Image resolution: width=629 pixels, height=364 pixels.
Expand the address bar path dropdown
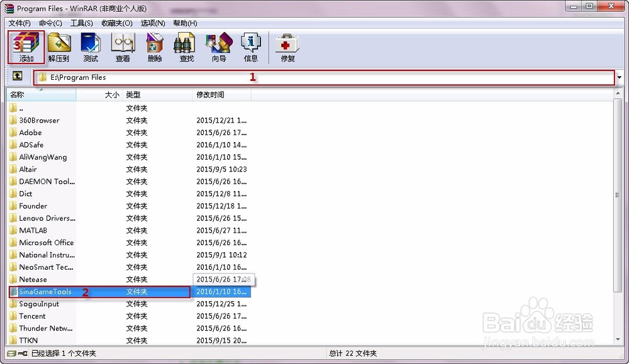coord(620,77)
